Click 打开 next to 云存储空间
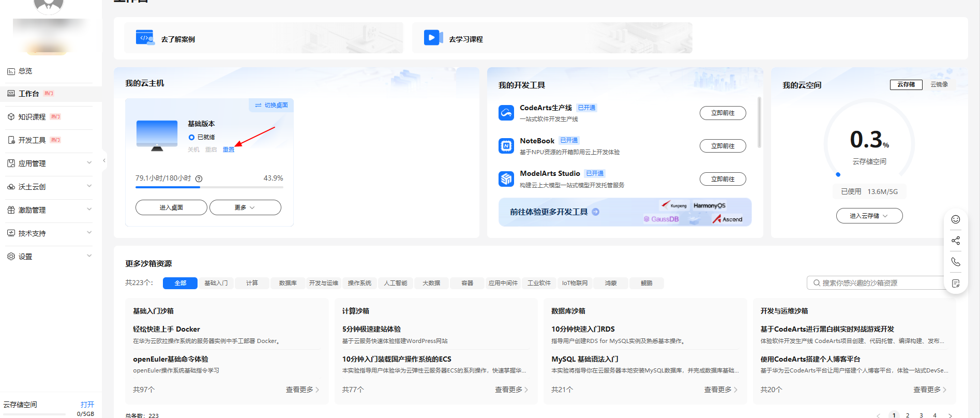Screen dimensions: 980x418 tap(87, 405)
